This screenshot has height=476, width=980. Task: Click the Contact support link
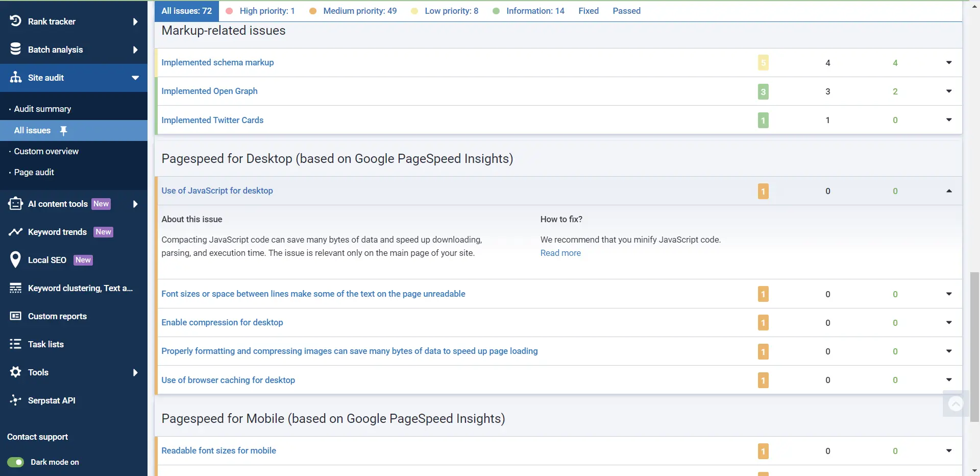tap(37, 437)
